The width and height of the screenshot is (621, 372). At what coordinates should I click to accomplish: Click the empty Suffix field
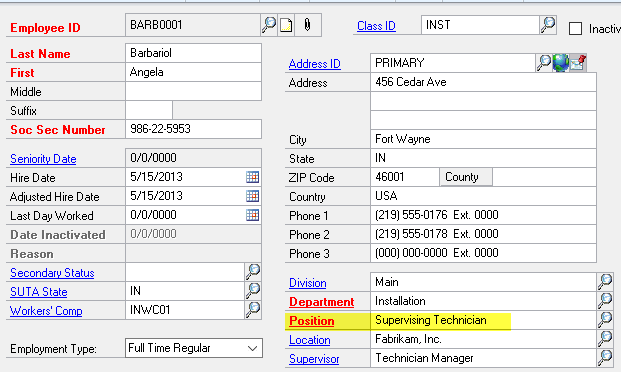(149, 110)
